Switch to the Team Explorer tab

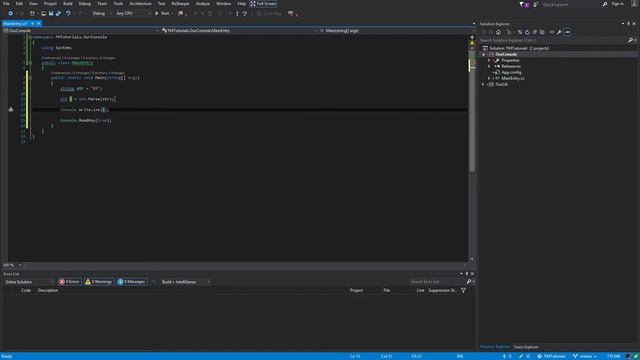click(526, 347)
